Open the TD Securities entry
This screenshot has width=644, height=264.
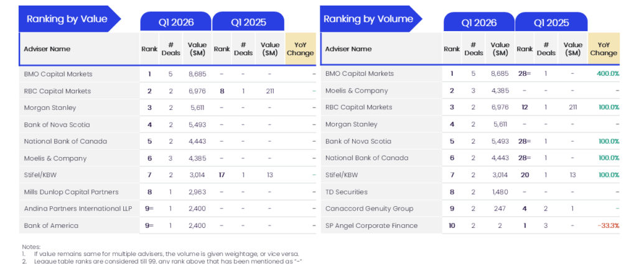click(x=346, y=192)
